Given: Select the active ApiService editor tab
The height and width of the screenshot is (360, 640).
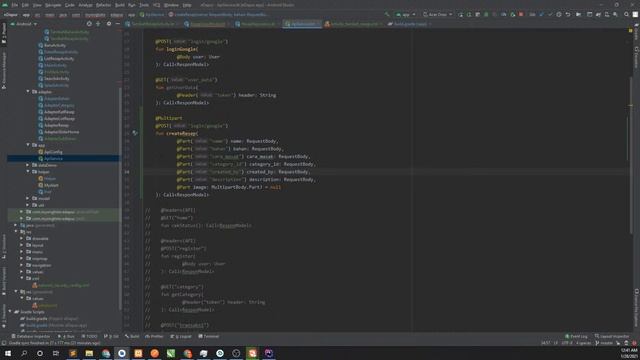Looking at the screenshot, I should click(302, 24).
